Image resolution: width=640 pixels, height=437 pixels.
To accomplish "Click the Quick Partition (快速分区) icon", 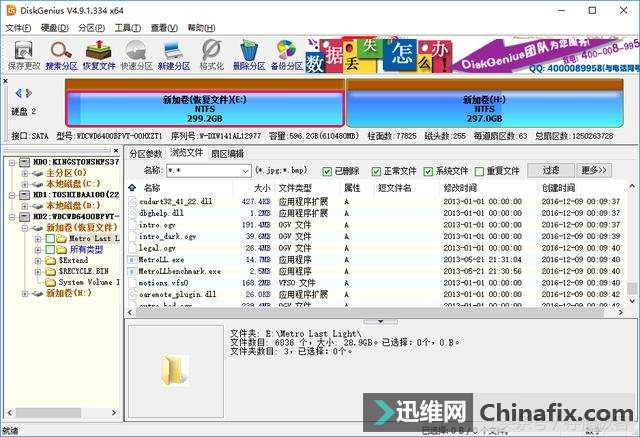I will coord(136,55).
